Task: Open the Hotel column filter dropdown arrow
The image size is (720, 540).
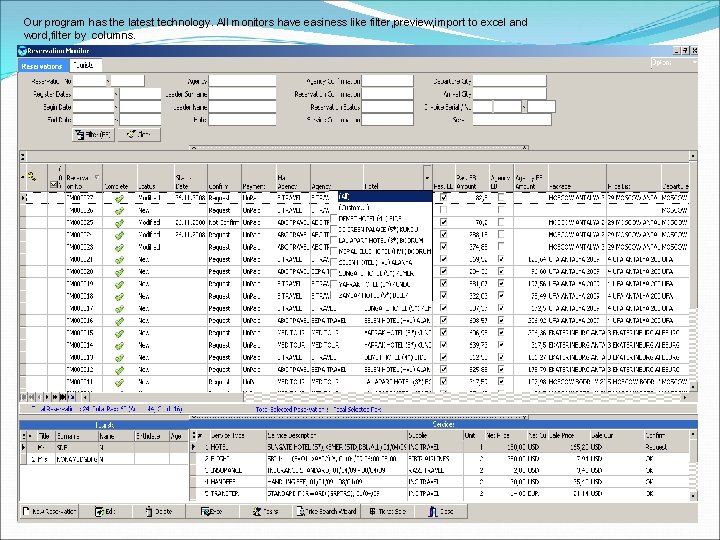Action: tap(427, 178)
